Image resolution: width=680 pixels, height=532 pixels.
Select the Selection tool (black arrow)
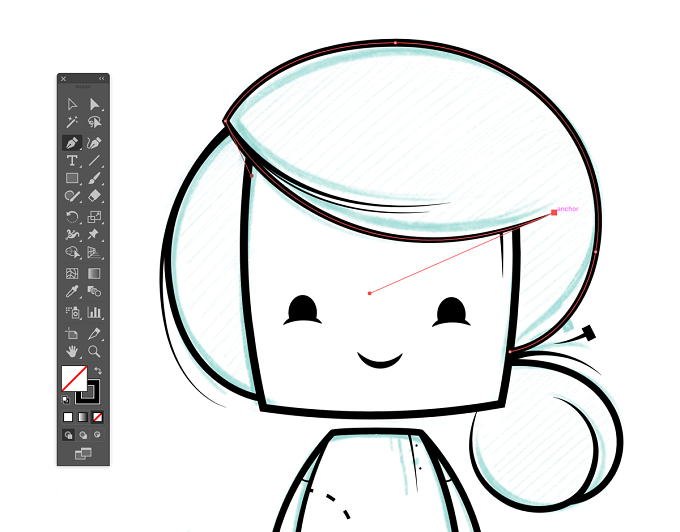click(x=72, y=104)
